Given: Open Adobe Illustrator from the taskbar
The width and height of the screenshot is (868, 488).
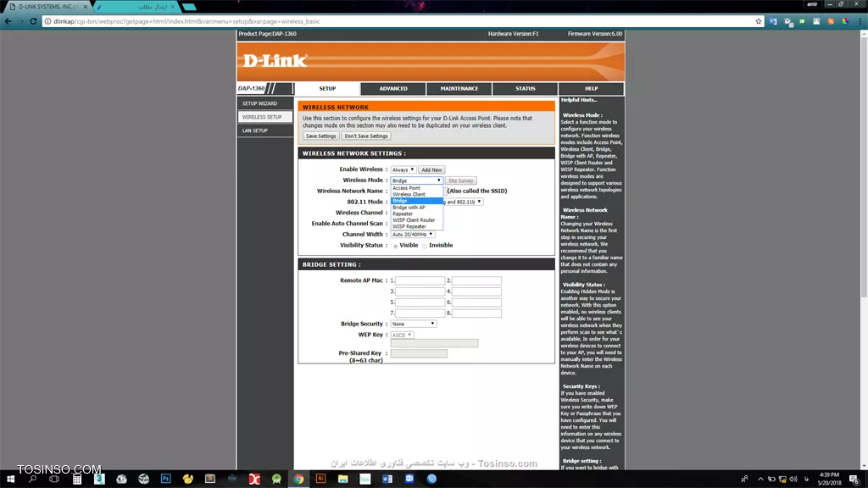Looking at the screenshot, I should pyautogui.click(x=320, y=479).
